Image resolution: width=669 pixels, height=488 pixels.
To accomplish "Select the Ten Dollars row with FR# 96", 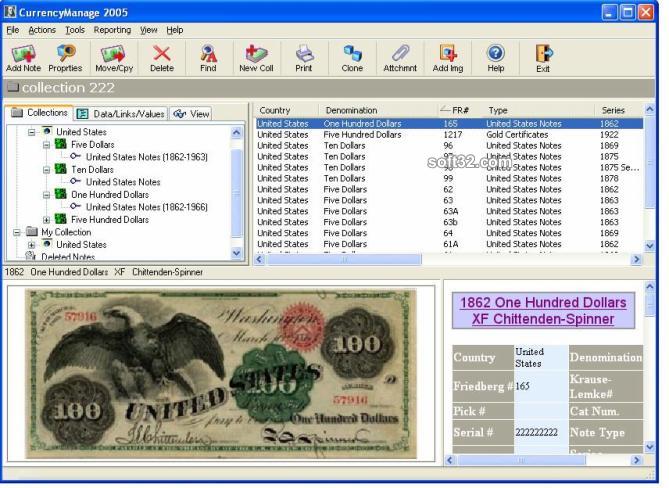I will [x=449, y=145].
